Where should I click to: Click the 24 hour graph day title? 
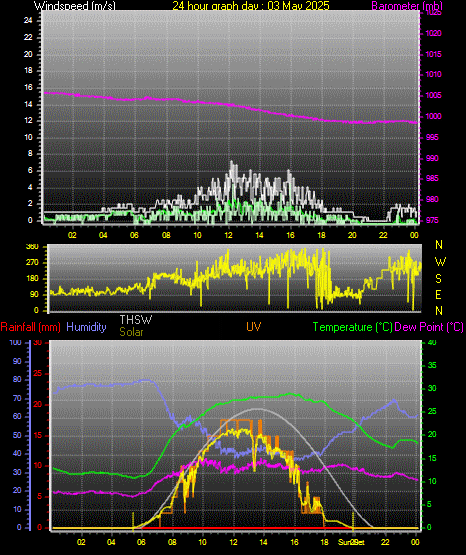pyautogui.click(x=251, y=6)
